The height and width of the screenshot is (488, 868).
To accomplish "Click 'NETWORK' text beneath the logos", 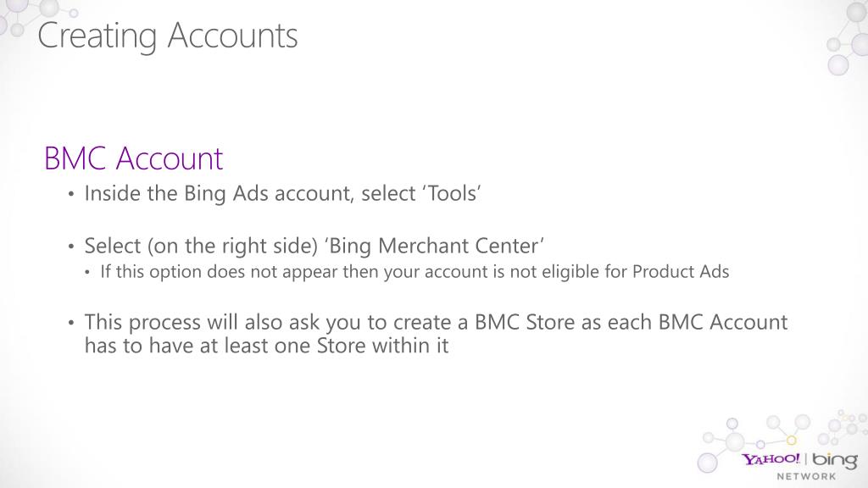I will tap(806, 477).
